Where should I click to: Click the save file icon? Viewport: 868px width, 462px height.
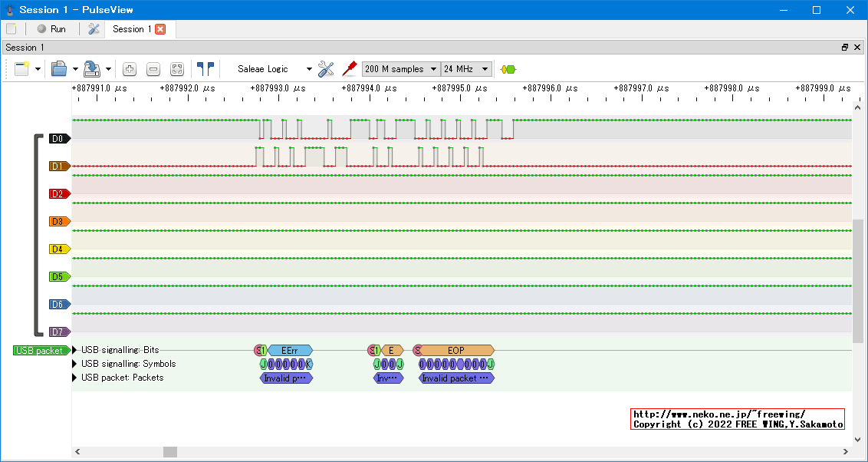[91, 69]
